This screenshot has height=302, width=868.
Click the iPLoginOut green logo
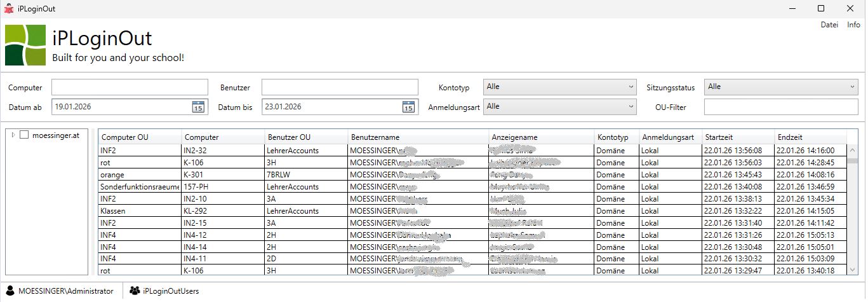[x=25, y=45]
